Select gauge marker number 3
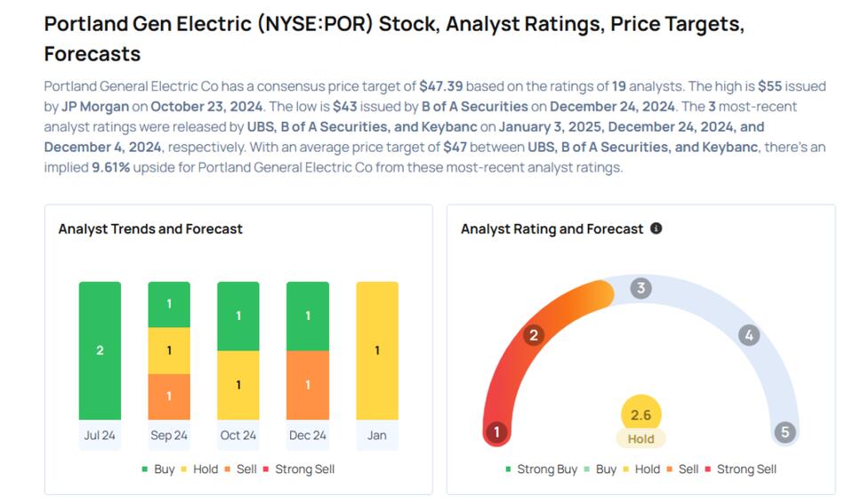854x504 pixels. tap(640, 288)
